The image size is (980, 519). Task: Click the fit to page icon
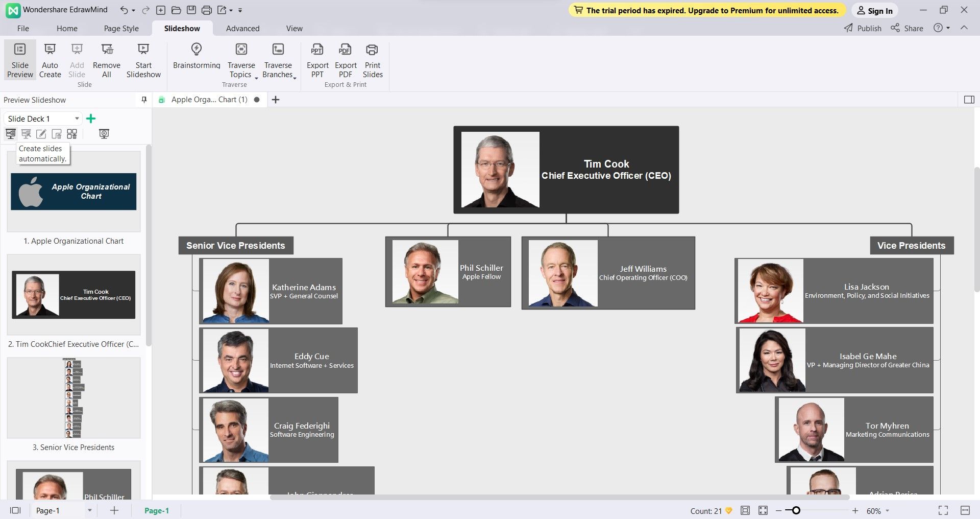(745, 510)
